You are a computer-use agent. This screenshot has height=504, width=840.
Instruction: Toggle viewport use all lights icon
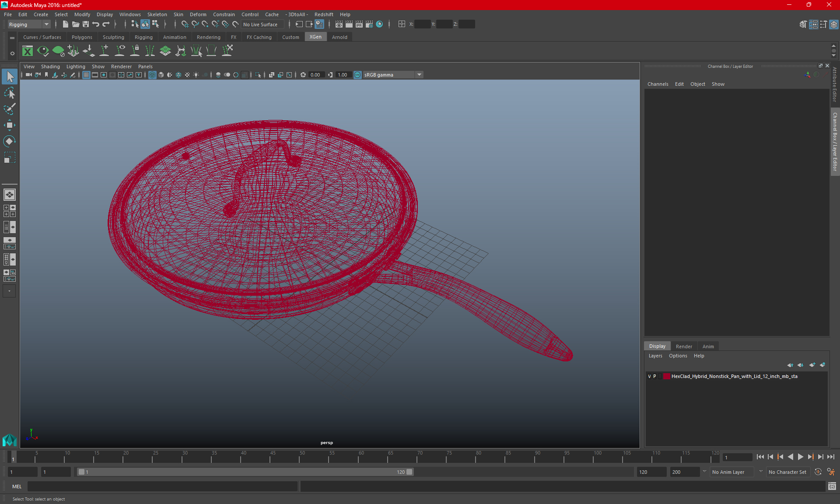pyautogui.click(x=196, y=75)
